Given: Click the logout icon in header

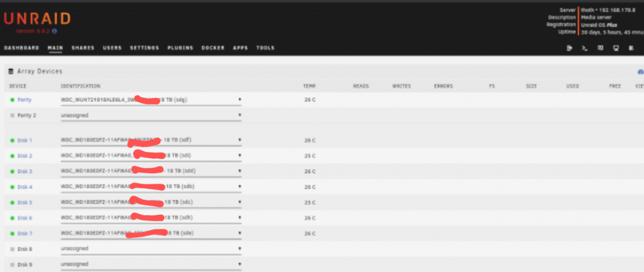Looking at the screenshot, I should (x=569, y=48).
